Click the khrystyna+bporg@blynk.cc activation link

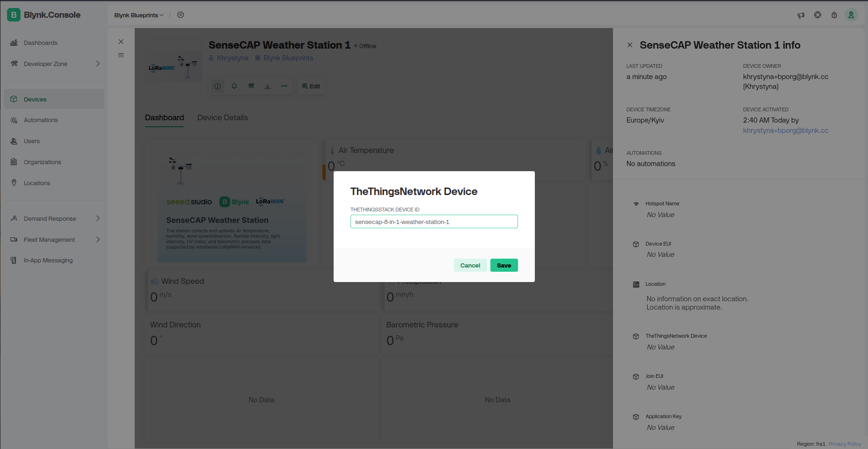click(786, 130)
